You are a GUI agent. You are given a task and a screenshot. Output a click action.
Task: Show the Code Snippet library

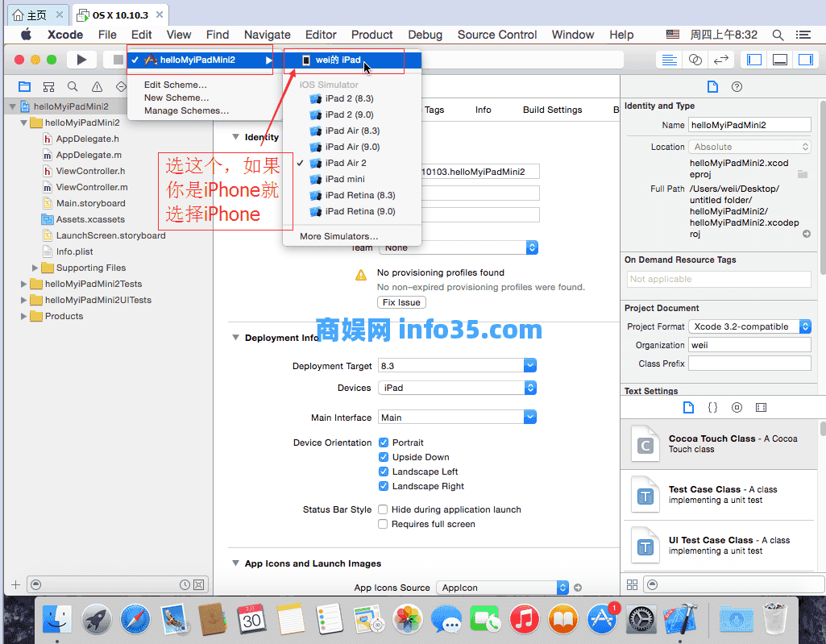[712, 407]
